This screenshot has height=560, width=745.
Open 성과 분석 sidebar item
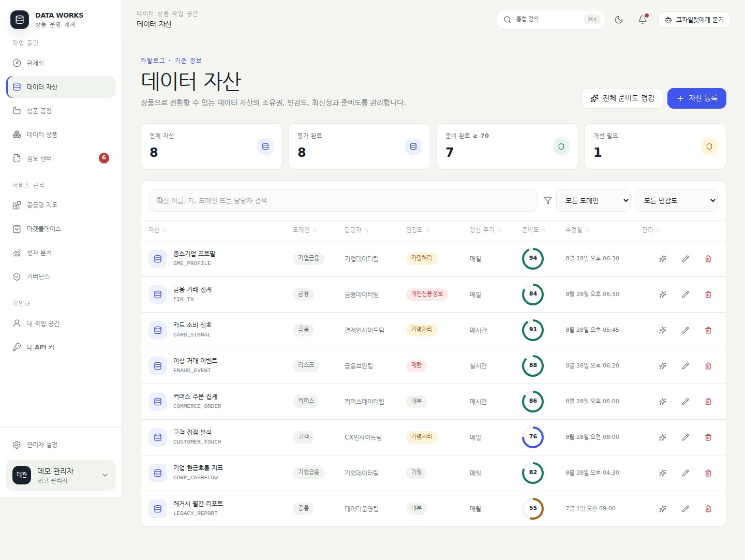[x=61, y=253]
